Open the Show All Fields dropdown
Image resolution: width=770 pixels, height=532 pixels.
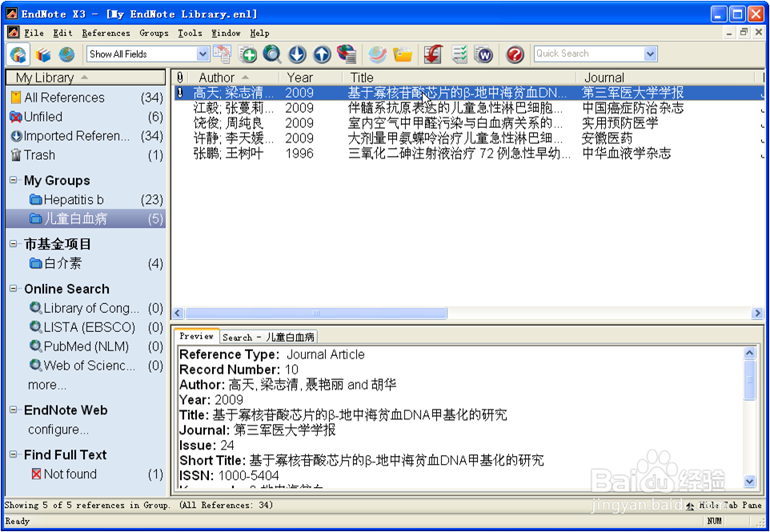(x=203, y=54)
